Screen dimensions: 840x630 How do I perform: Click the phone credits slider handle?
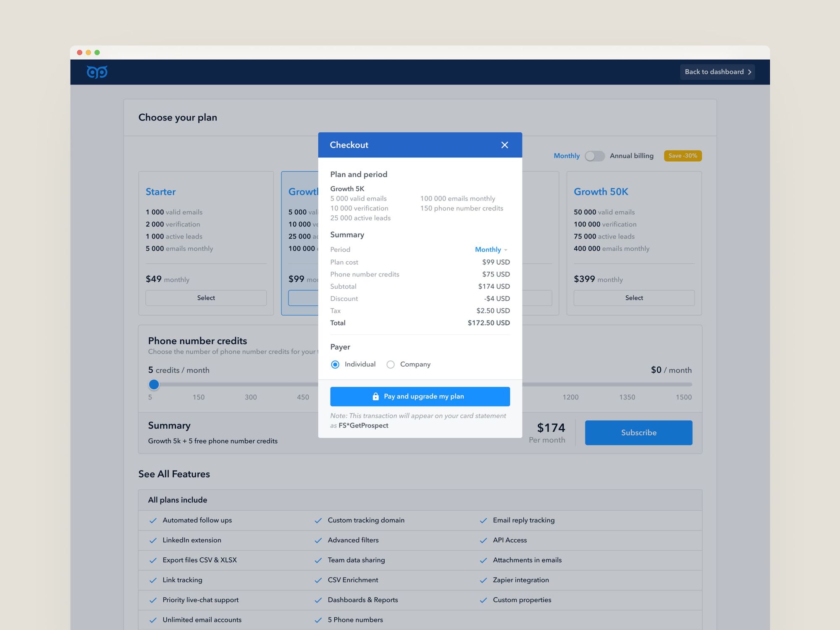[x=154, y=384]
